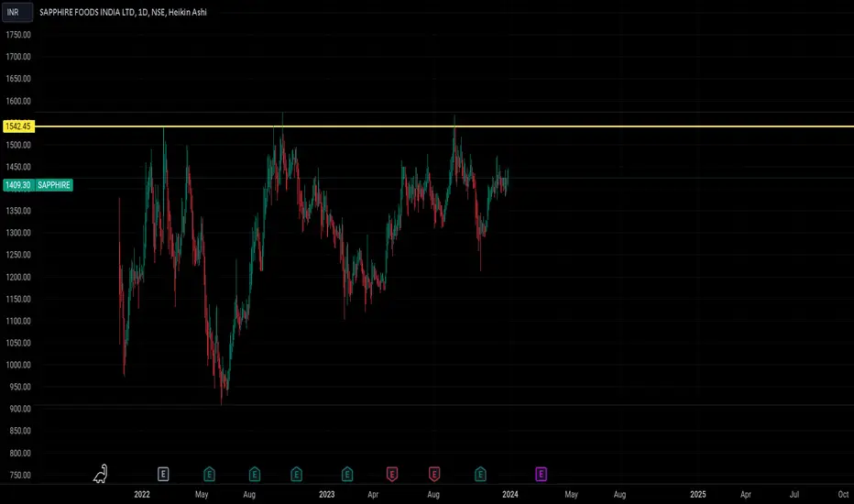Click the 2024 label on the time axis

click(509, 494)
